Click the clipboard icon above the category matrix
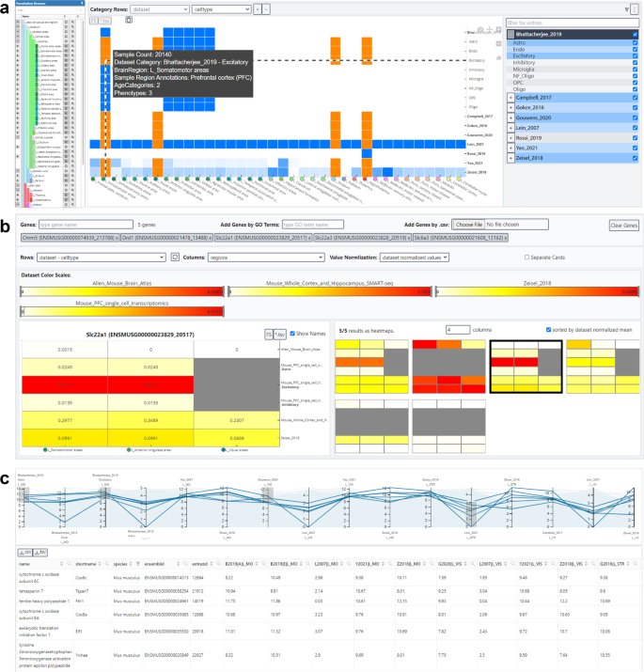 point(129,20)
